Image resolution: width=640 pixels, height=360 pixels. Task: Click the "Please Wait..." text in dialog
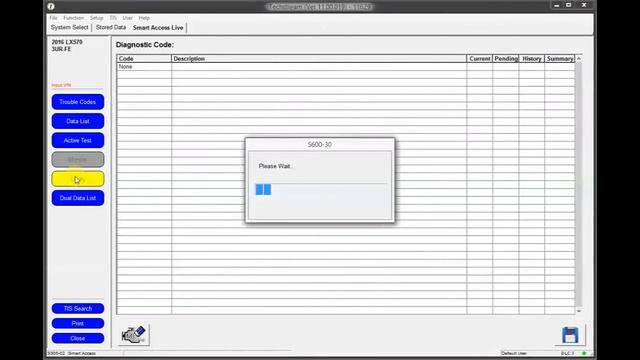point(276,166)
